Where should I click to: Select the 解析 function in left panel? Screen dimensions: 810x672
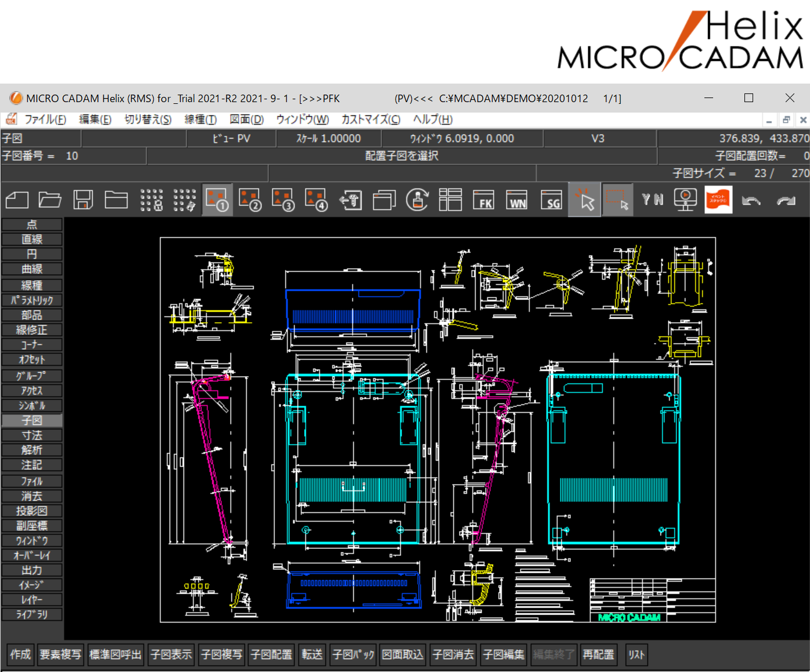click(32, 450)
